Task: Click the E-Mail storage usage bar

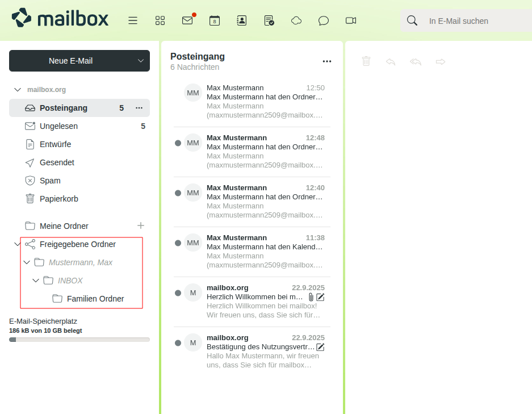Action: click(x=79, y=340)
